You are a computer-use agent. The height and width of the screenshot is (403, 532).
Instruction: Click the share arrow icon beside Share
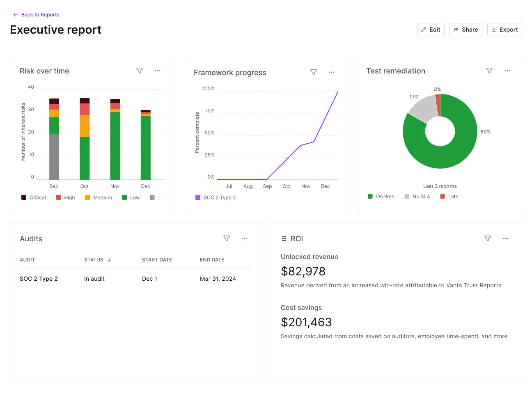[x=457, y=29]
